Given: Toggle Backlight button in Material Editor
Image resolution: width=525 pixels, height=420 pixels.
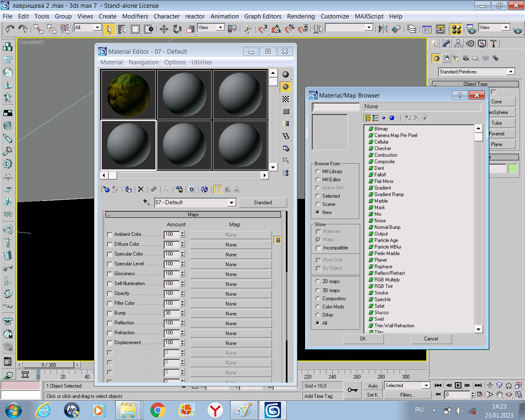Looking at the screenshot, I should coord(286,87).
